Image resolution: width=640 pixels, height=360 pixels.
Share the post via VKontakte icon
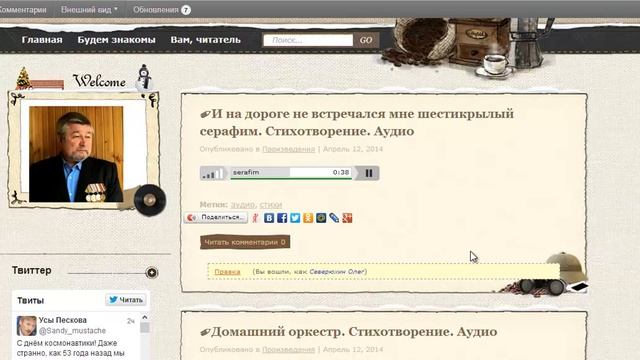click(x=269, y=218)
